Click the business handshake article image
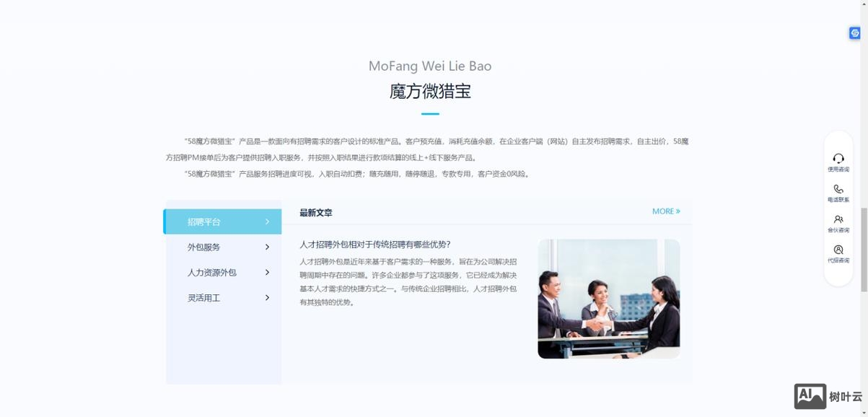Screen dimensions: 868x417 (x=609, y=299)
